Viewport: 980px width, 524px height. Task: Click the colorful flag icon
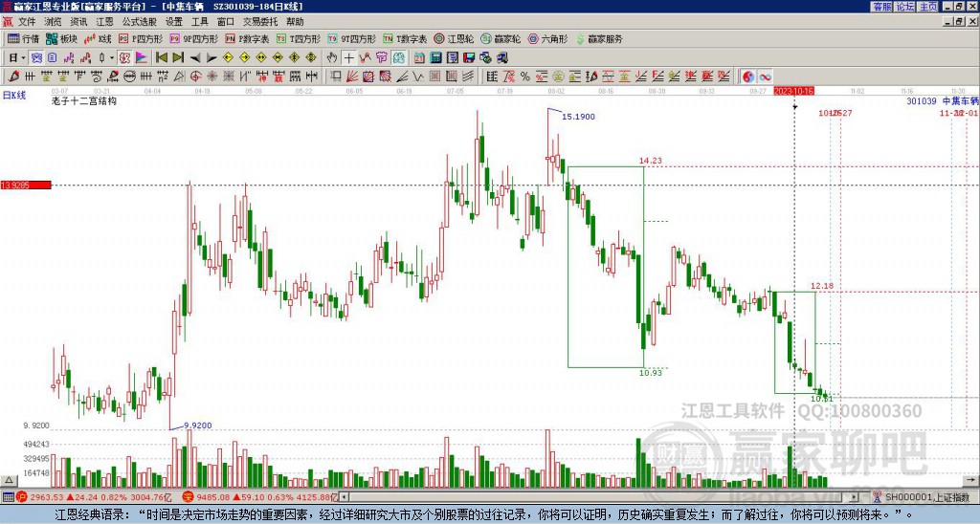pyautogui.click(x=142, y=57)
